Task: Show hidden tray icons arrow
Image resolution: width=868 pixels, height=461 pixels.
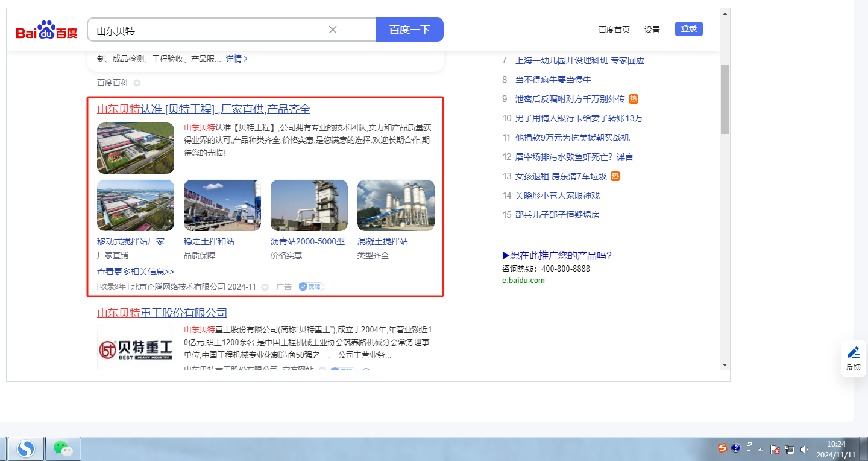Action: coord(761,450)
